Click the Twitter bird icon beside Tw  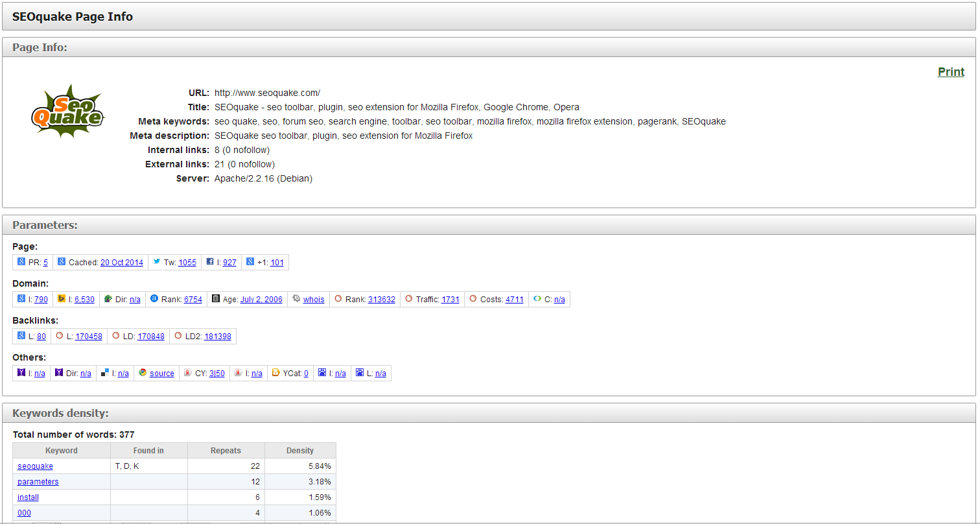157,262
